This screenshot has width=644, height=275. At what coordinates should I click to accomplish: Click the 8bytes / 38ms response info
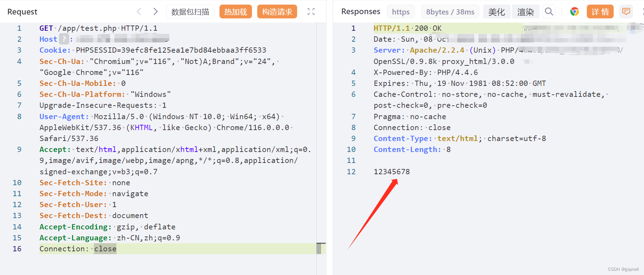pyautogui.click(x=450, y=12)
